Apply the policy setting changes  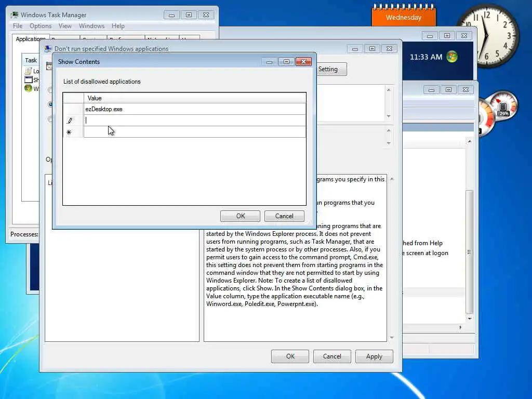coord(374,356)
